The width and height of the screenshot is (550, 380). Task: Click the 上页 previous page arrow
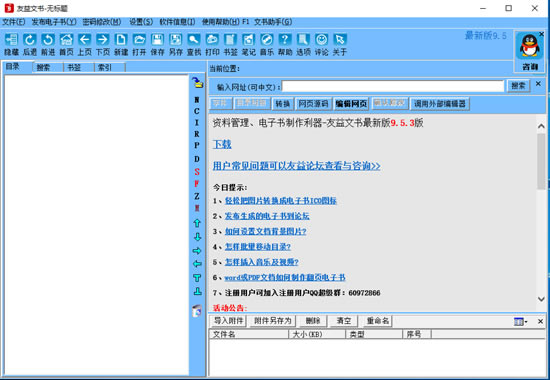85,40
